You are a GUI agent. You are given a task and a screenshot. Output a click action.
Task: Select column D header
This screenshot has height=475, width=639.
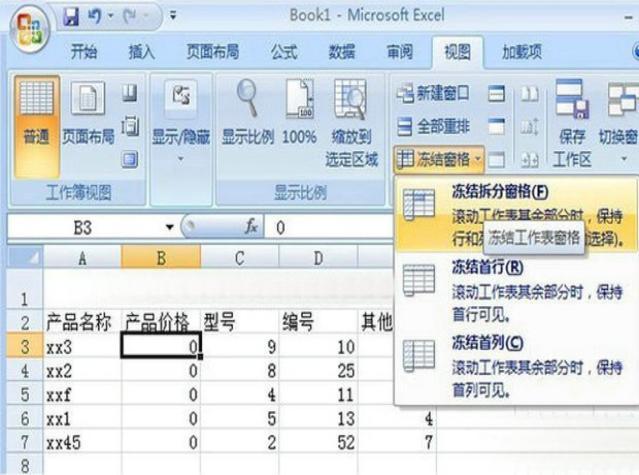pos(318,257)
